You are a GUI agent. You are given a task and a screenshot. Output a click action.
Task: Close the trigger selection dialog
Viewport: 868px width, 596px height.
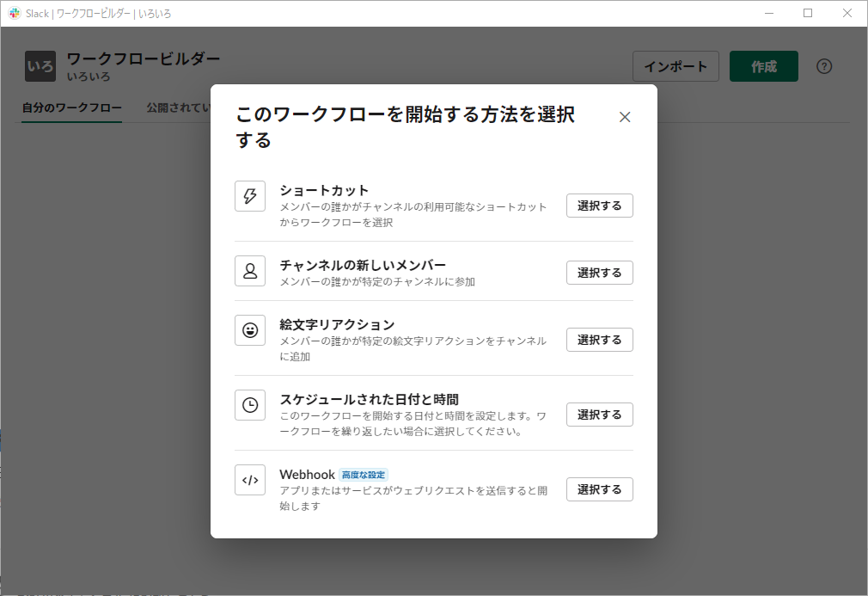[x=625, y=116]
